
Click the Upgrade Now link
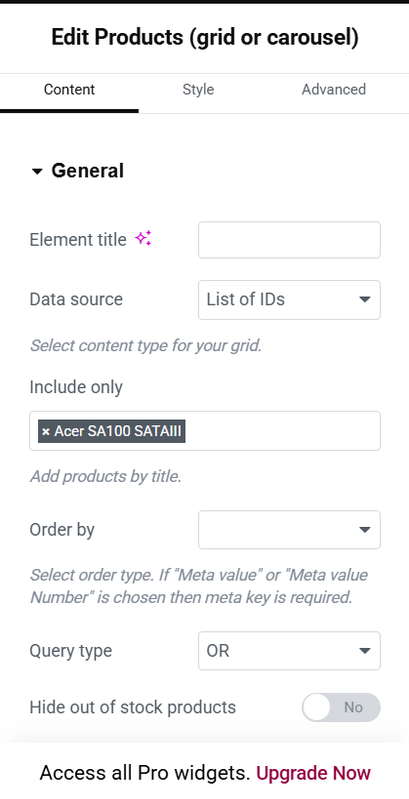[313, 773]
